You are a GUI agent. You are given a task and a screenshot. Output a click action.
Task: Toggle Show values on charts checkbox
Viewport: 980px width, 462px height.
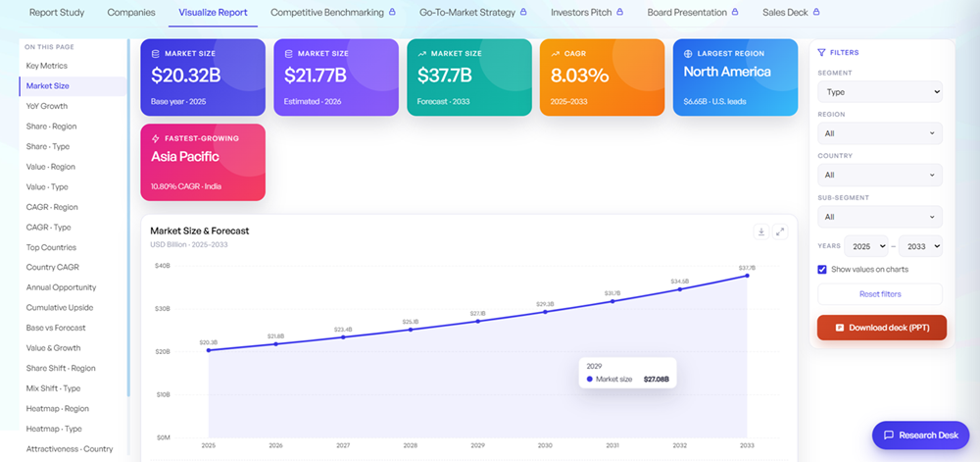coord(822,270)
